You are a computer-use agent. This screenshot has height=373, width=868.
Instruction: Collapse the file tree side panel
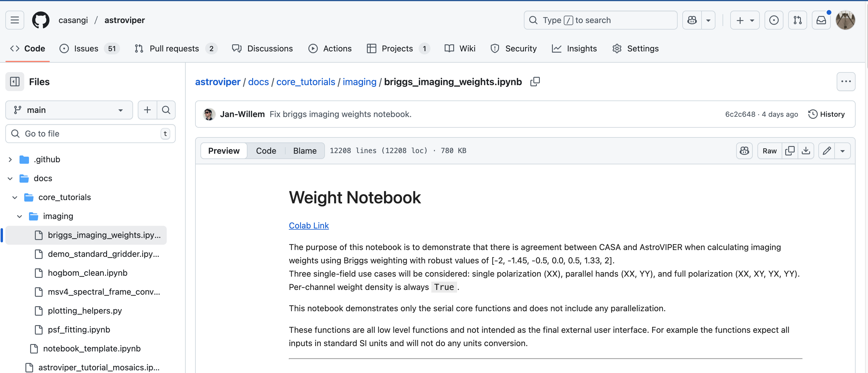[15, 82]
